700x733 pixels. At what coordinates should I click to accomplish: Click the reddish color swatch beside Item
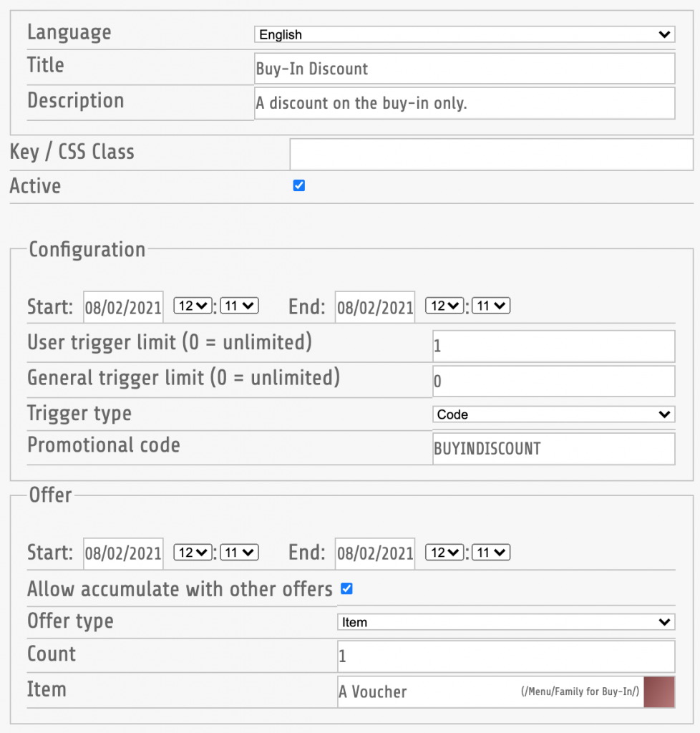pos(659,692)
